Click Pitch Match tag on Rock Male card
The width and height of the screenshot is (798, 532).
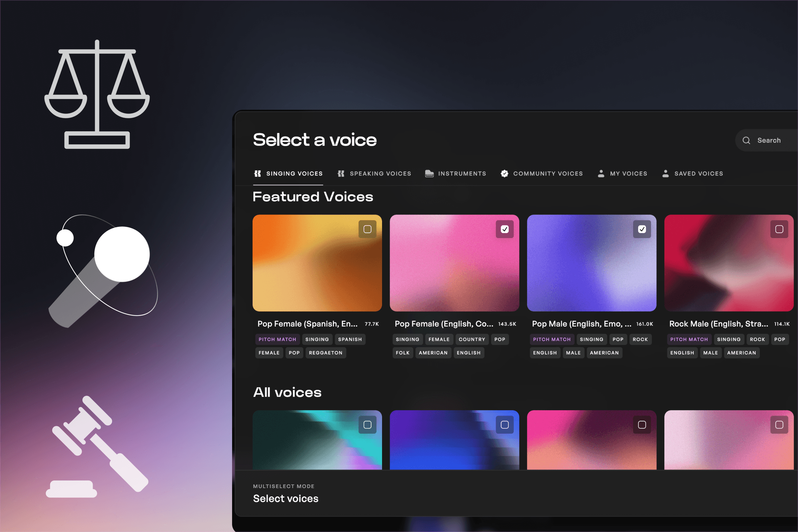689,339
